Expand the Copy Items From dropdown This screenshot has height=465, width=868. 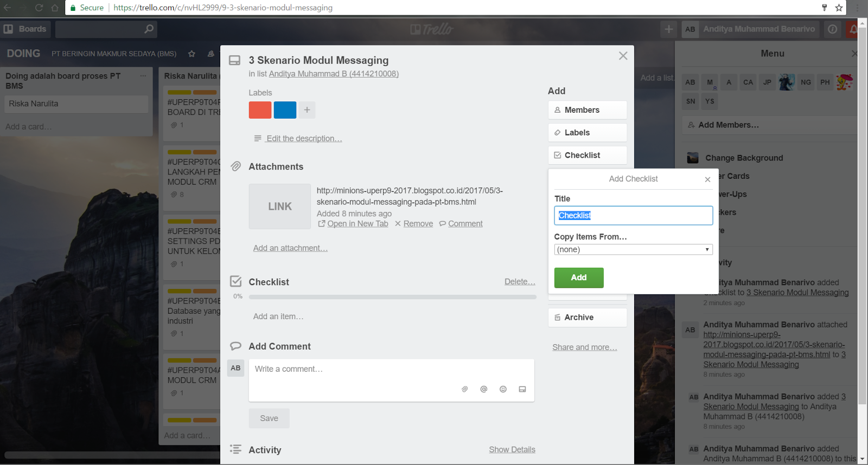[x=633, y=249]
